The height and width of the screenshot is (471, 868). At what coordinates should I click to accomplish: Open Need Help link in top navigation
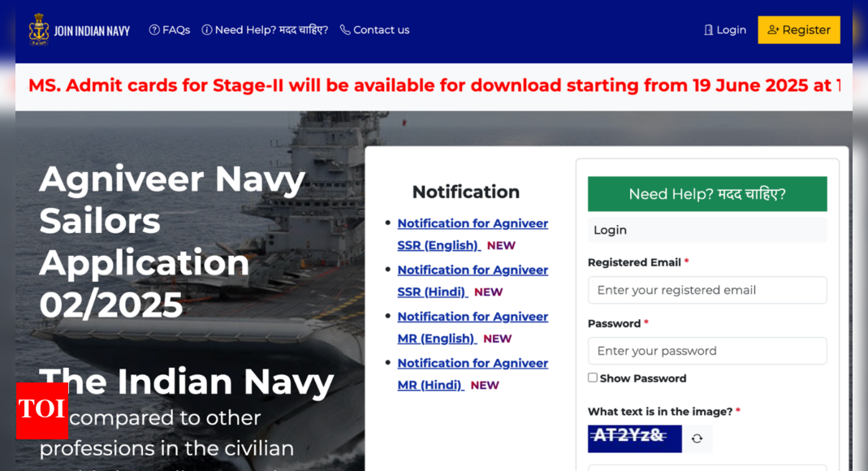tap(265, 30)
